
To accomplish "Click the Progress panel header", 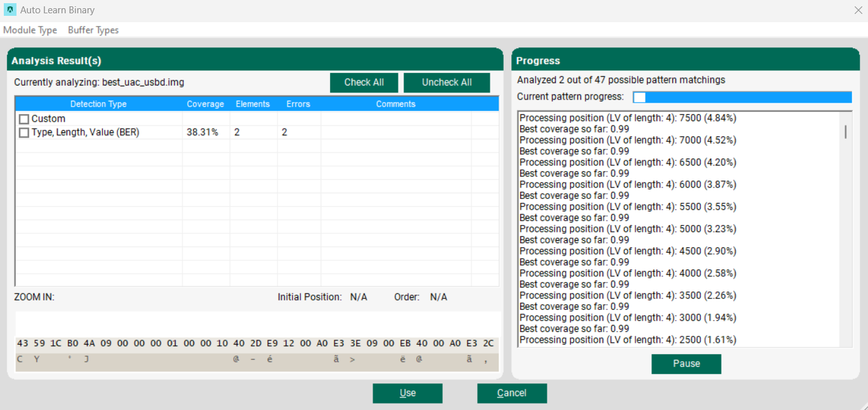I will point(686,60).
